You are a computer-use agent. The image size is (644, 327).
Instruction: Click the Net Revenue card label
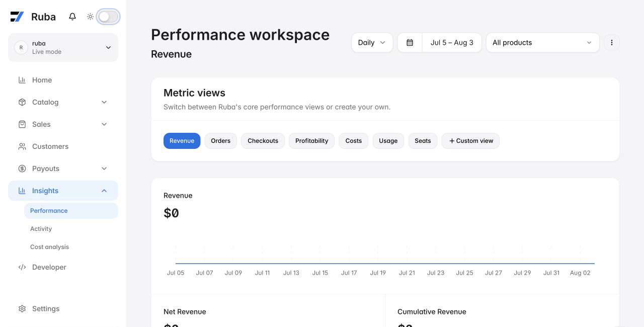(185, 312)
